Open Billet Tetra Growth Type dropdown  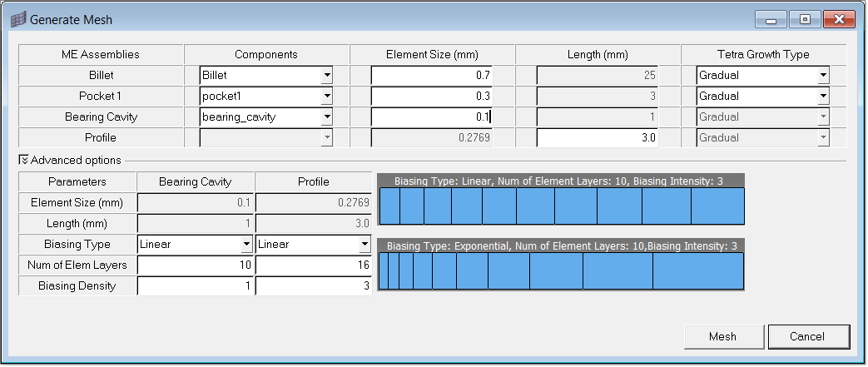[x=824, y=75]
